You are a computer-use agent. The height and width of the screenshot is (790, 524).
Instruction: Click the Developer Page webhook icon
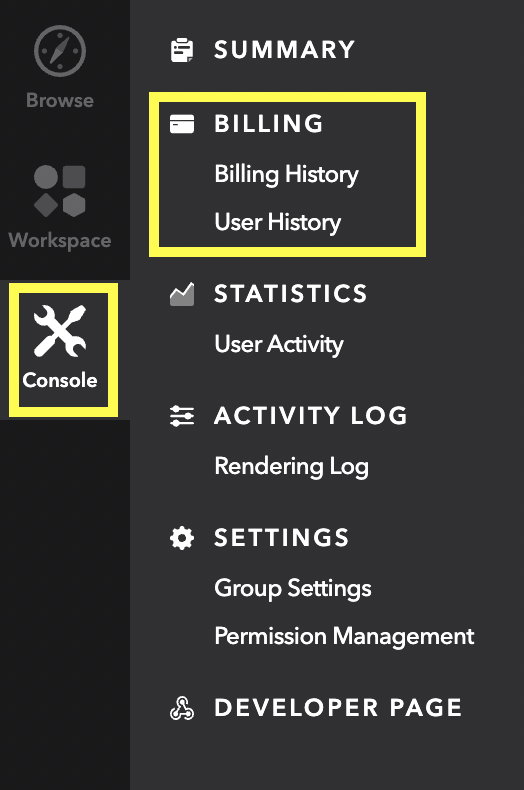(182, 708)
